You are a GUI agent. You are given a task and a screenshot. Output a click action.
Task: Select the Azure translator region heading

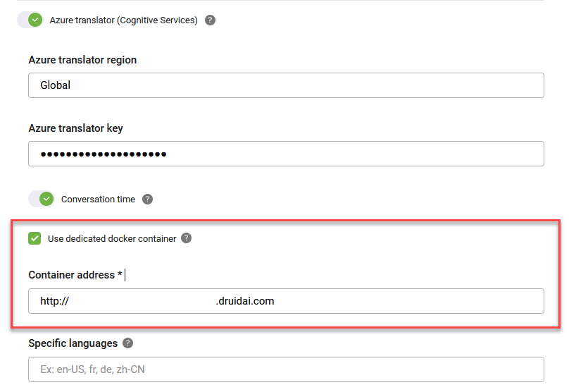(82, 60)
